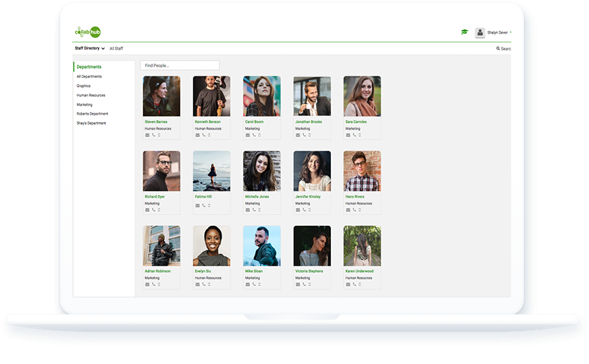Click the email icon for Carol Boom
Image resolution: width=589 pixels, height=364 pixels.
[x=248, y=135]
